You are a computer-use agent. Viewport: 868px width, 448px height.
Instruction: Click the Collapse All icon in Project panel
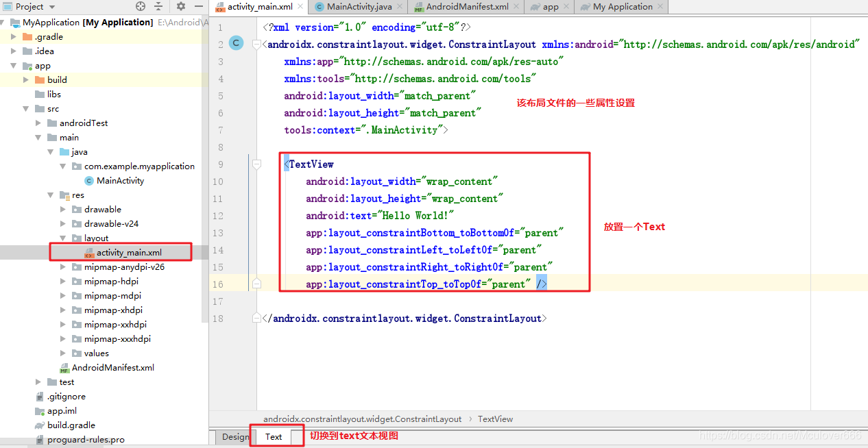pyautogui.click(x=158, y=6)
